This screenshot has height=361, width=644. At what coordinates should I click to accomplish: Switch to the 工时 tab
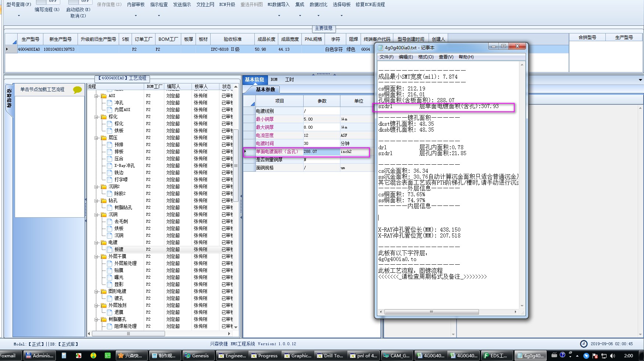pyautogui.click(x=290, y=79)
